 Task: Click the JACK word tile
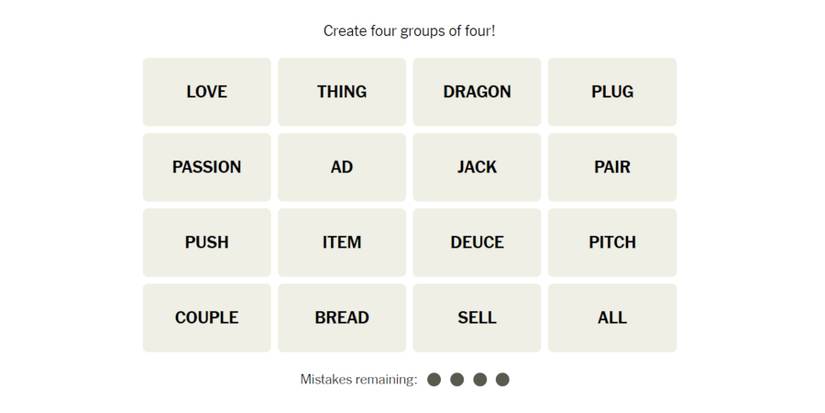pos(477,167)
